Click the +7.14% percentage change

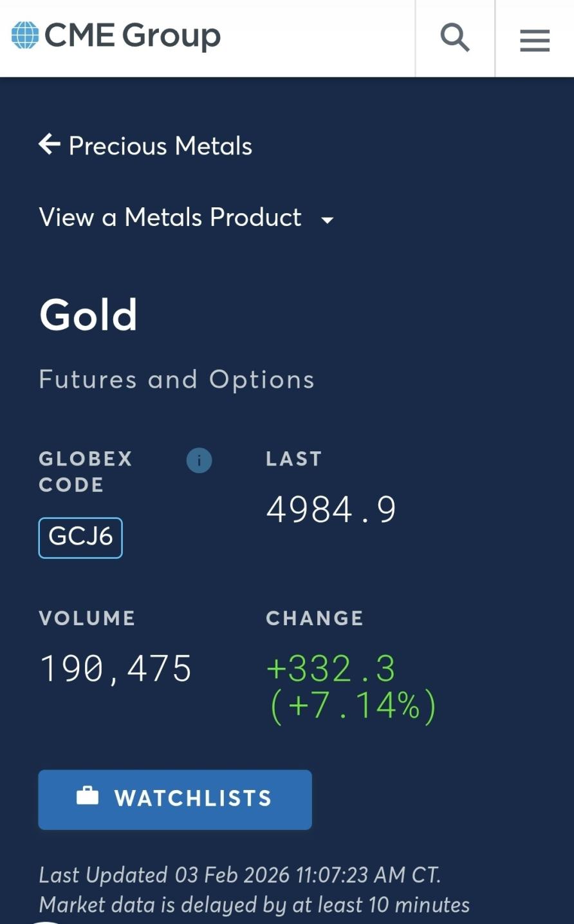[x=353, y=705]
